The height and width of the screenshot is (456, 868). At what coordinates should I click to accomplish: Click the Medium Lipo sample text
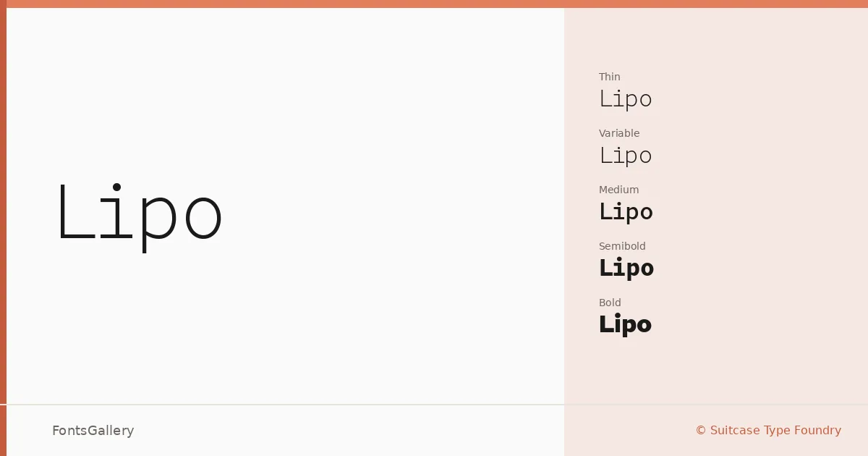tap(626, 212)
